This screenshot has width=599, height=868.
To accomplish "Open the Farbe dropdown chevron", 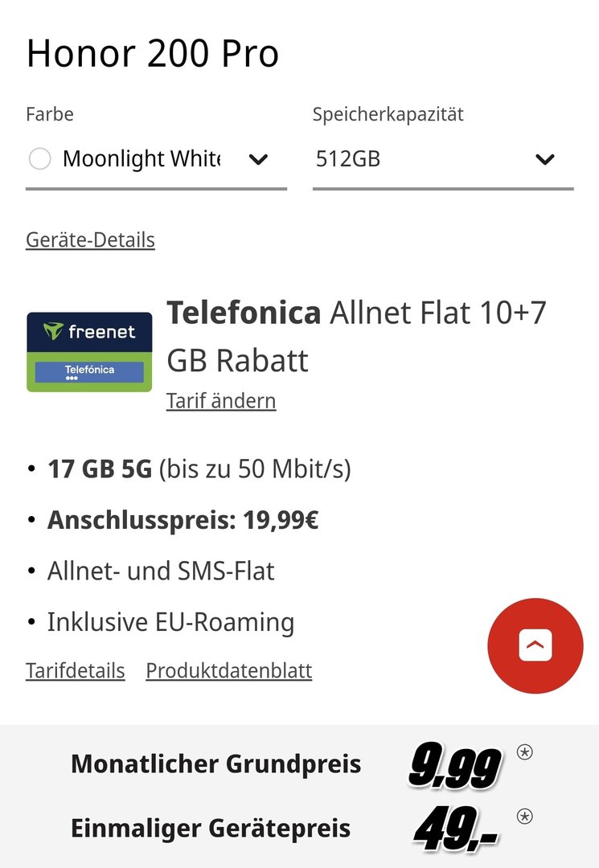I will pyautogui.click(x=258, y=159).
